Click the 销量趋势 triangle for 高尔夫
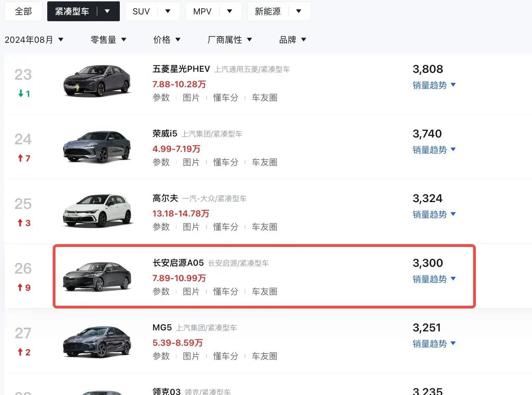 point(453,214)
